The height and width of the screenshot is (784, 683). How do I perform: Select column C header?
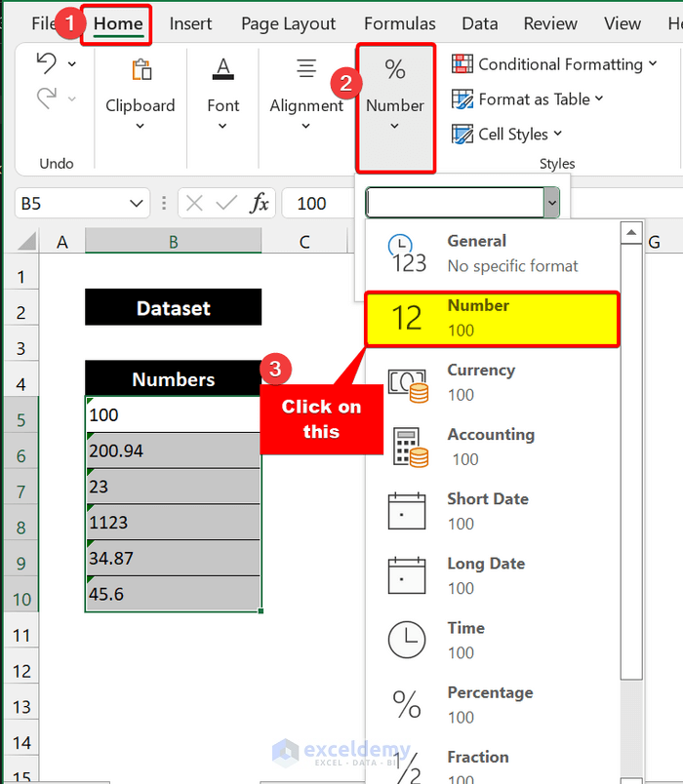click(x=304, y=242)
